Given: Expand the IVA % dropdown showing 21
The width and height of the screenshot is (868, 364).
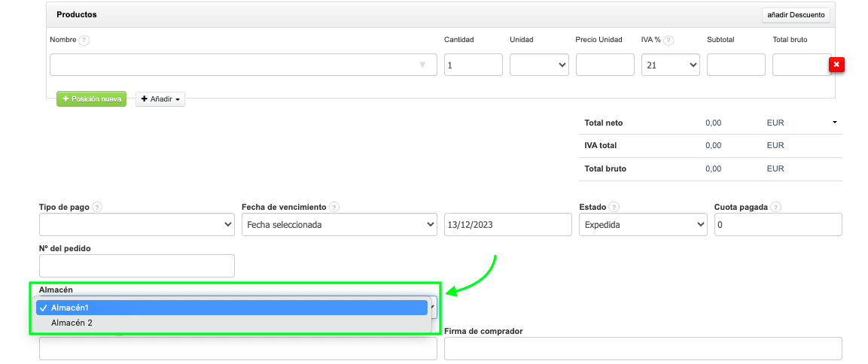Looking at the screenshot, I should click(671, 65).
